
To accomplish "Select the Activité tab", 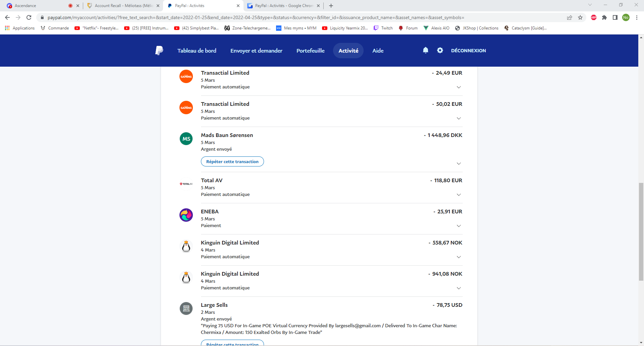I will [348, 51].
